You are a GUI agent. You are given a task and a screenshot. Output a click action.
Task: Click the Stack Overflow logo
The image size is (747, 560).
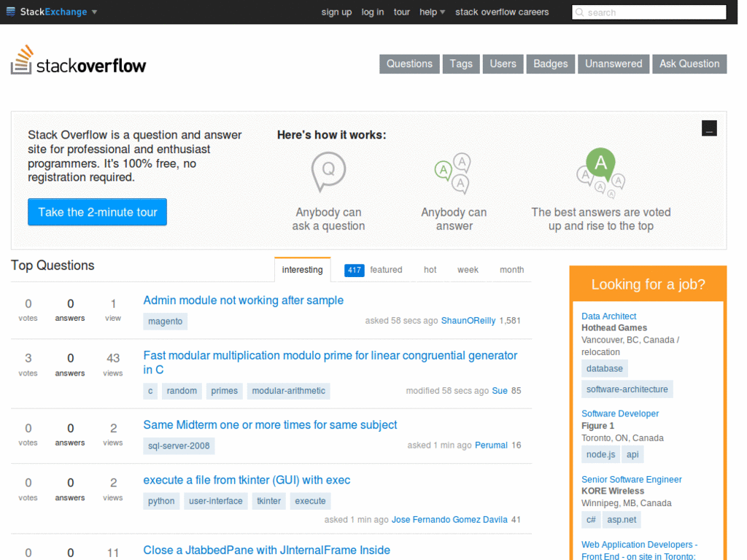tap(79, 61)
